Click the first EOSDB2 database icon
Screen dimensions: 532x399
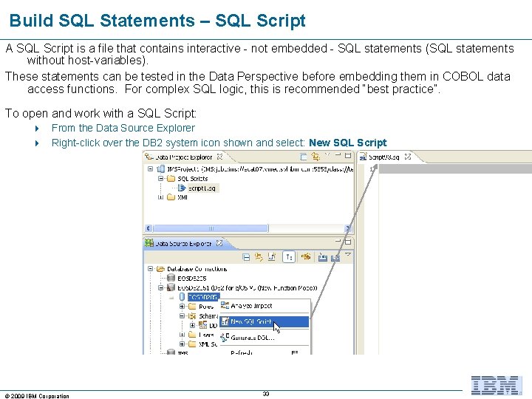(171, 279)
